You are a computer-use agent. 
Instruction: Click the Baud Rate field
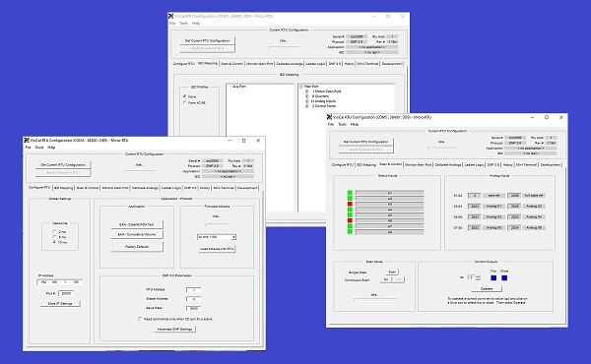193,308
